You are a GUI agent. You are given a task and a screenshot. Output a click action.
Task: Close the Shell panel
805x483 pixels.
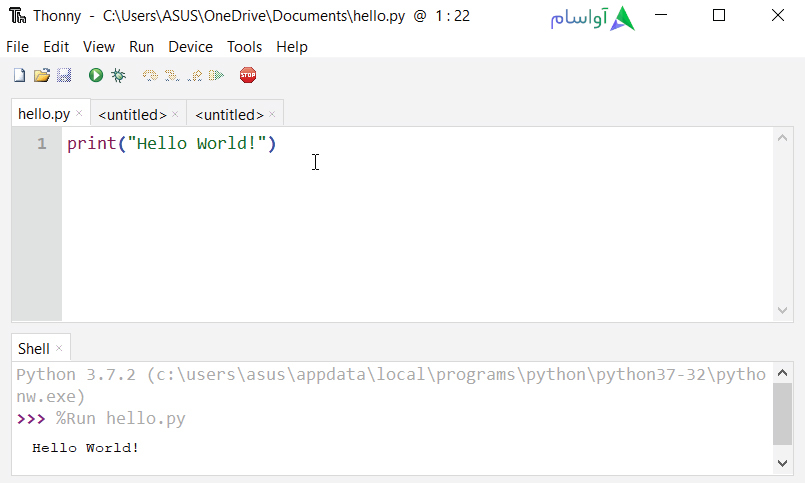click(x=59, y=348)
